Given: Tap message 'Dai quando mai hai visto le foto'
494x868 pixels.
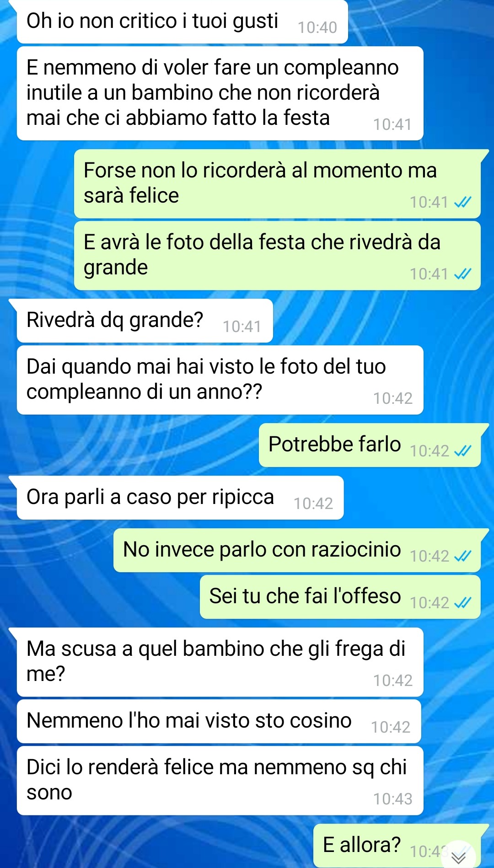Looking at the screenshot, I should click(220, 380).
